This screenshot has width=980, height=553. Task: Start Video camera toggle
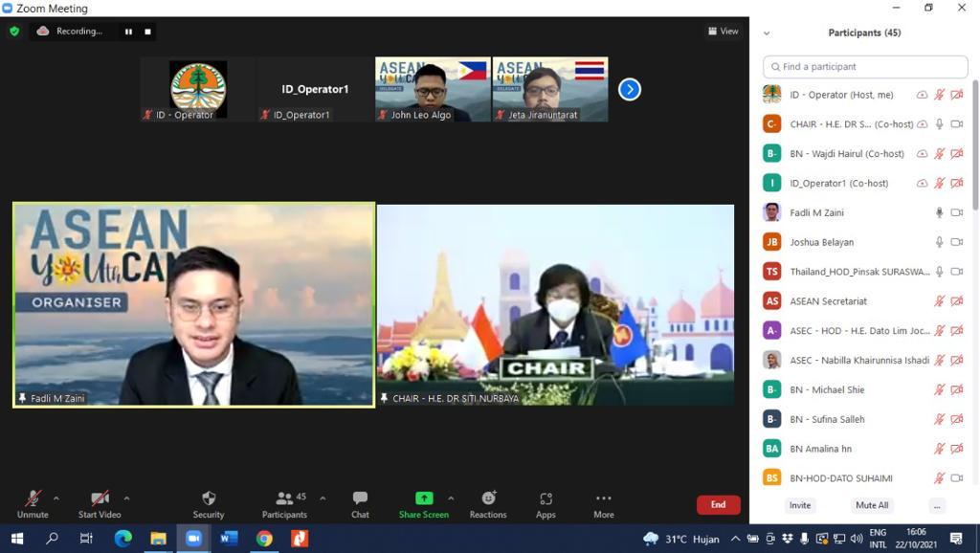click(x=100, y=498)
